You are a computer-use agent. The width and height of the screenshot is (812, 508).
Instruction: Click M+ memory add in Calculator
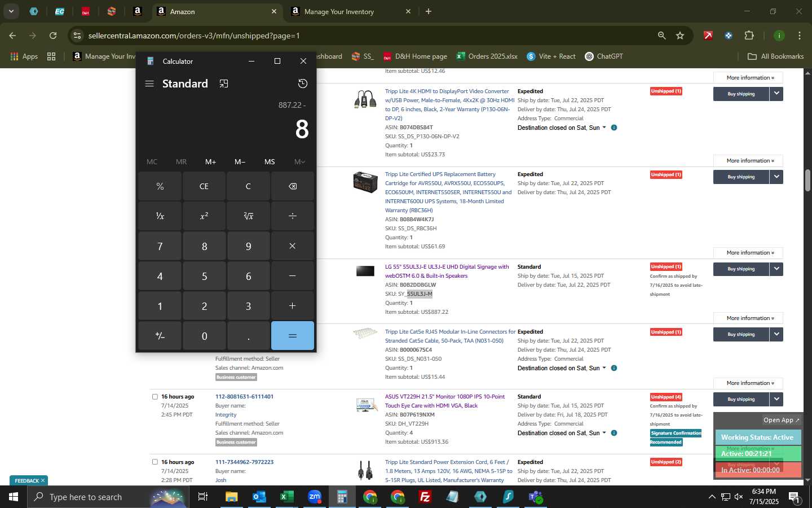point(210,162)
